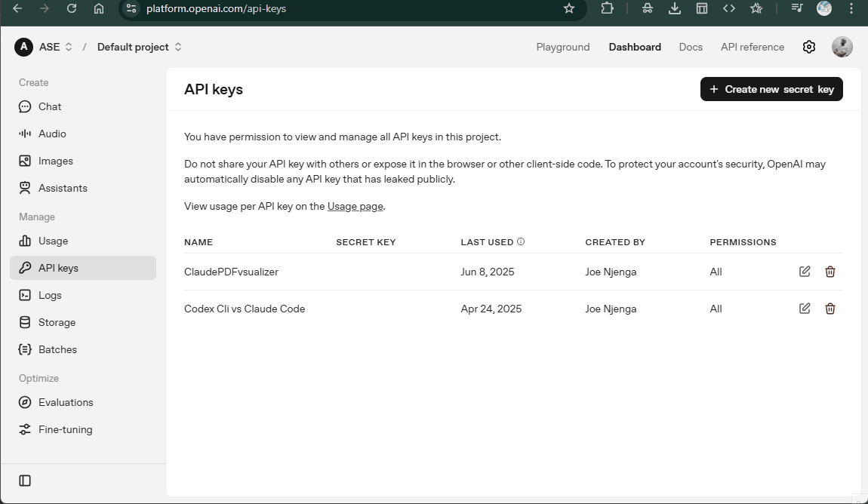Click the Codex Cli vs Claude Code name
Image resolution: width=868 pixels, height=504 pixels.
[x=245, y=309]
